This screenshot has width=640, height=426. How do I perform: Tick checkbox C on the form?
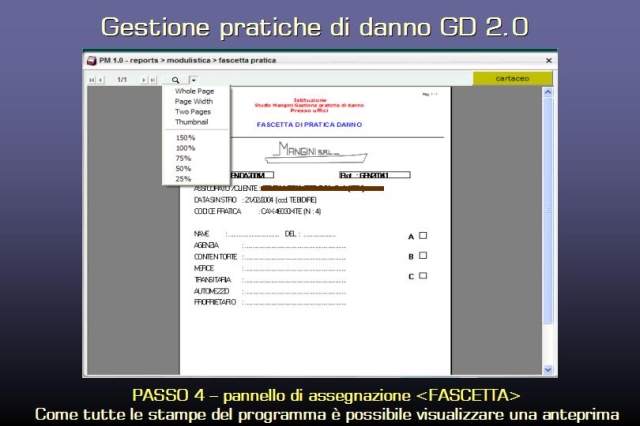(x=423, y=276)
